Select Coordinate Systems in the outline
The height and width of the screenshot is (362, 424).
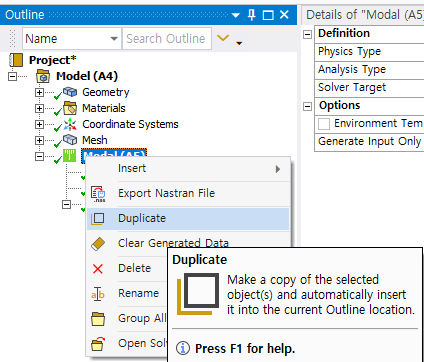[130, 124]
